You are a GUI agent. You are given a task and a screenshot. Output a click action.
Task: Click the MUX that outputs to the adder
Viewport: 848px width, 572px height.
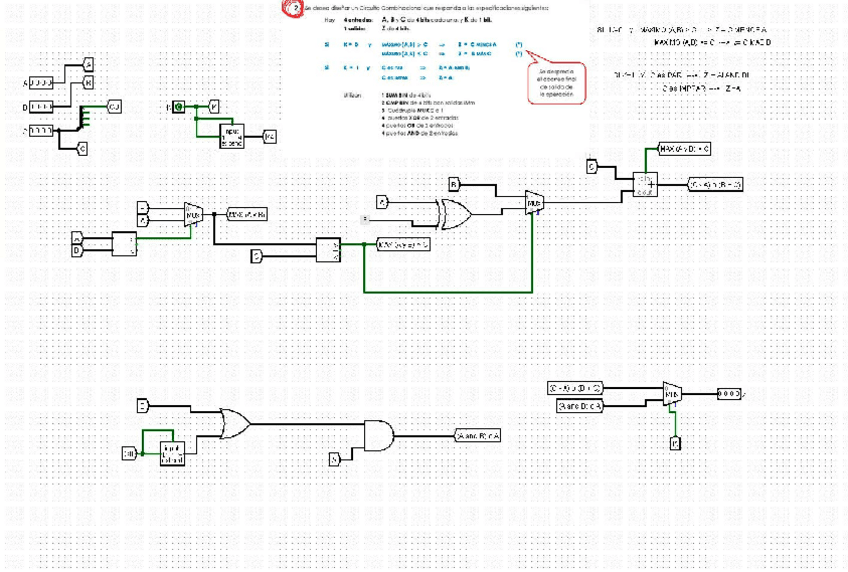[x=534, y=203]
